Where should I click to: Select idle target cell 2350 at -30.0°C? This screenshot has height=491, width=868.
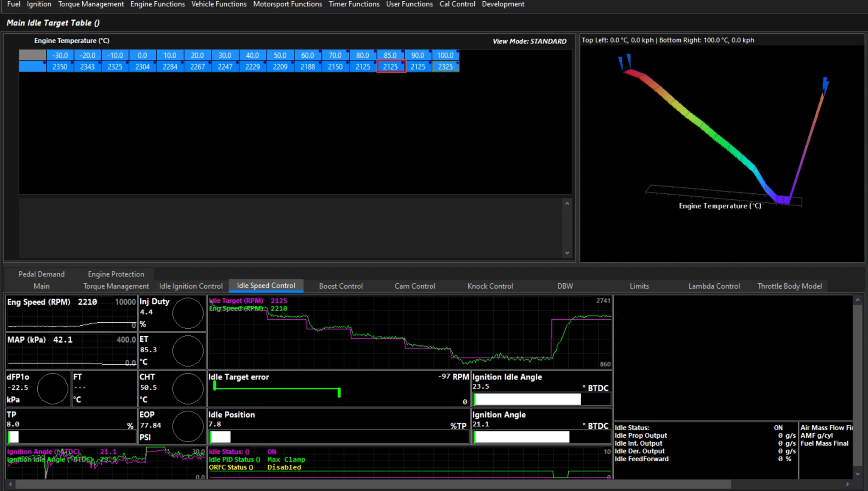60,67
